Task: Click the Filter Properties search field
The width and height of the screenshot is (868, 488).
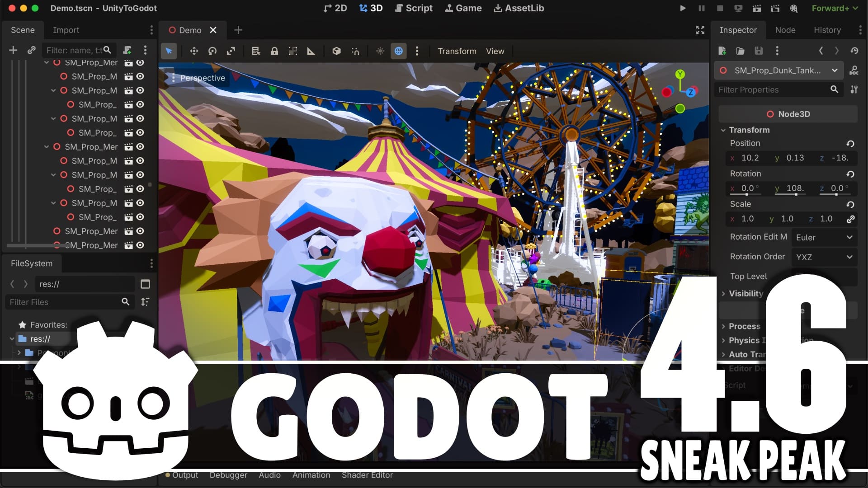Action: point(773,89)
